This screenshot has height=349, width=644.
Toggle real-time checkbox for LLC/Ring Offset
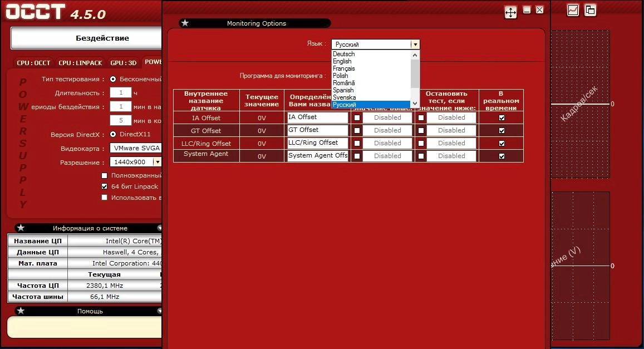coord(502,143)
